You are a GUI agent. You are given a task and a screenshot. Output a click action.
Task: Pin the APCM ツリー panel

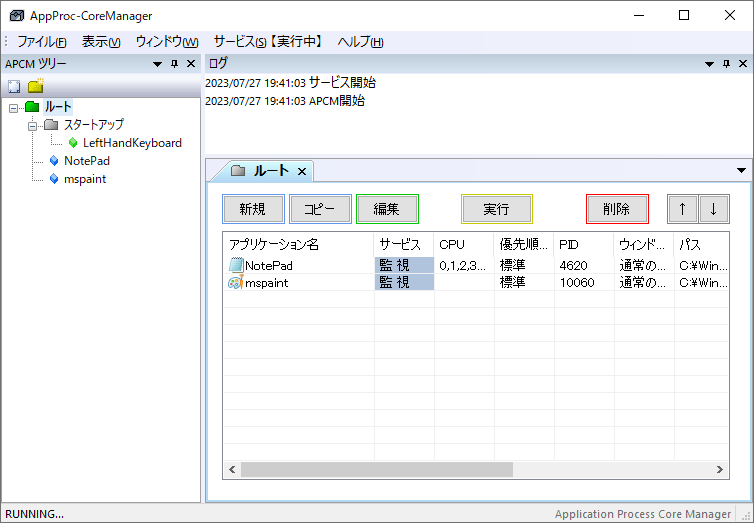point(175,63)
